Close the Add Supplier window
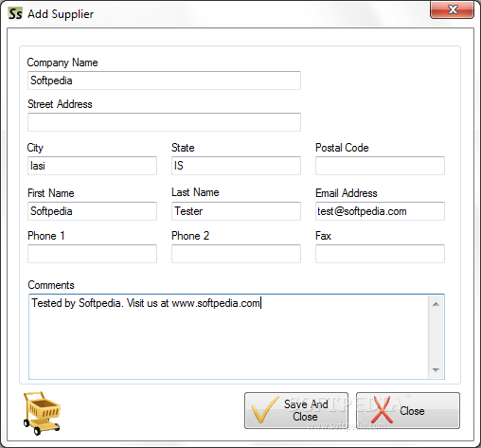Viewport: 481px width, 448px height. click(x=452, y=9)
